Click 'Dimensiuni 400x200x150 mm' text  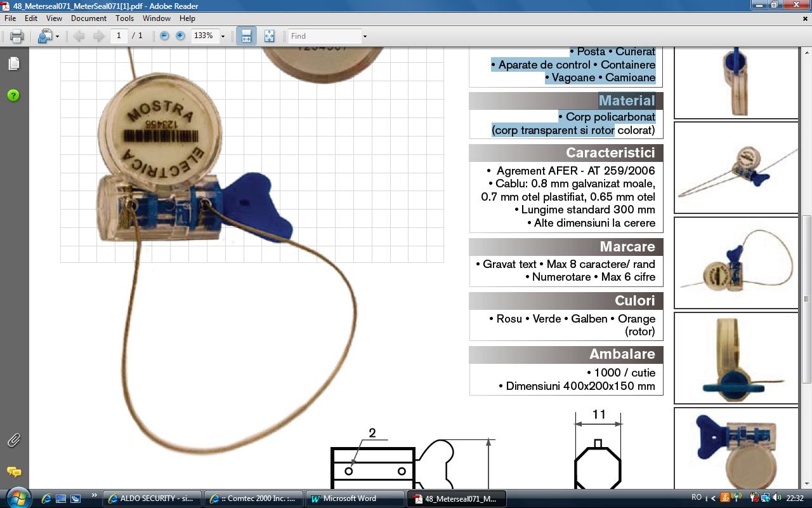coord(577,386)
